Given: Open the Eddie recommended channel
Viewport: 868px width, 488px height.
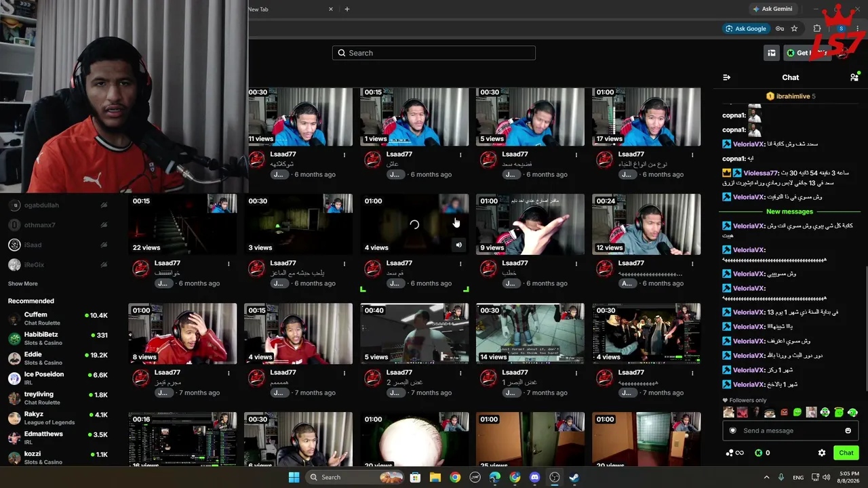Looking at the screenshot, I should coord(58,358).
